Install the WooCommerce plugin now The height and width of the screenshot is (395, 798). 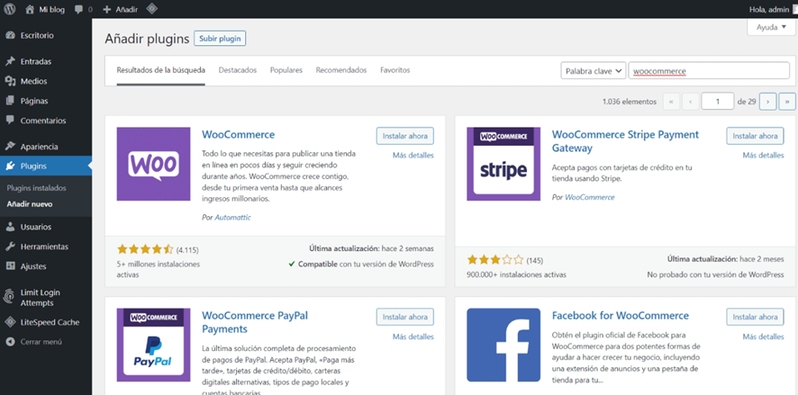point(405,136)
